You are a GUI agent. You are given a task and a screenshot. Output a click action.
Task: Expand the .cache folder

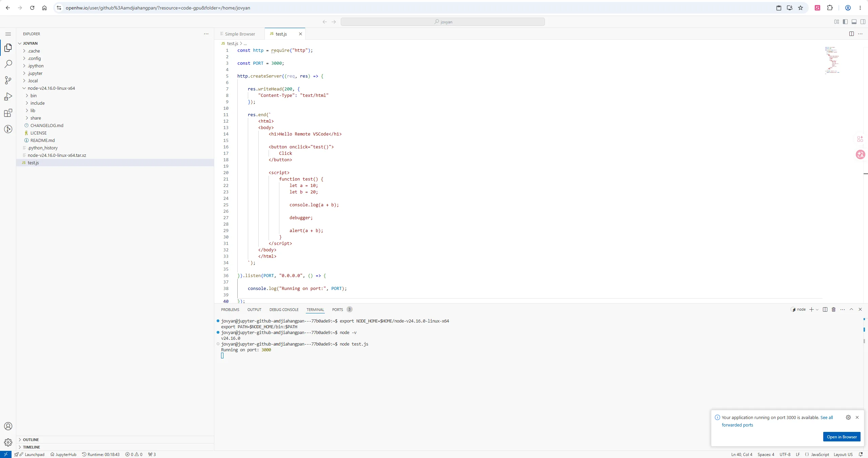coord(115,51)
